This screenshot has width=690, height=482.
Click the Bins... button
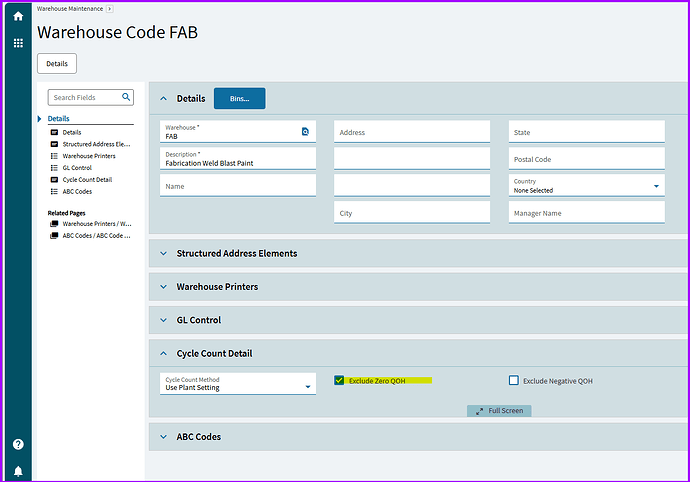click(x=239, y=99)
